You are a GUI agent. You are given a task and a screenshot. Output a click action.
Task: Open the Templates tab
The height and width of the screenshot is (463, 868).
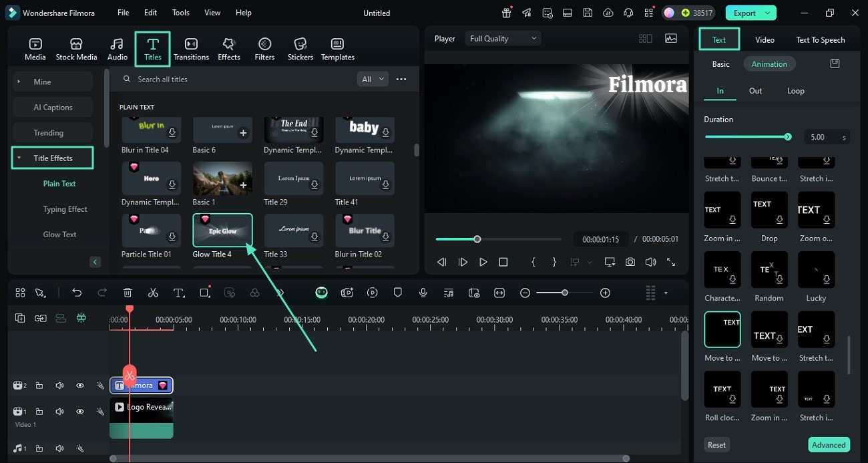[x=338, y=49]
